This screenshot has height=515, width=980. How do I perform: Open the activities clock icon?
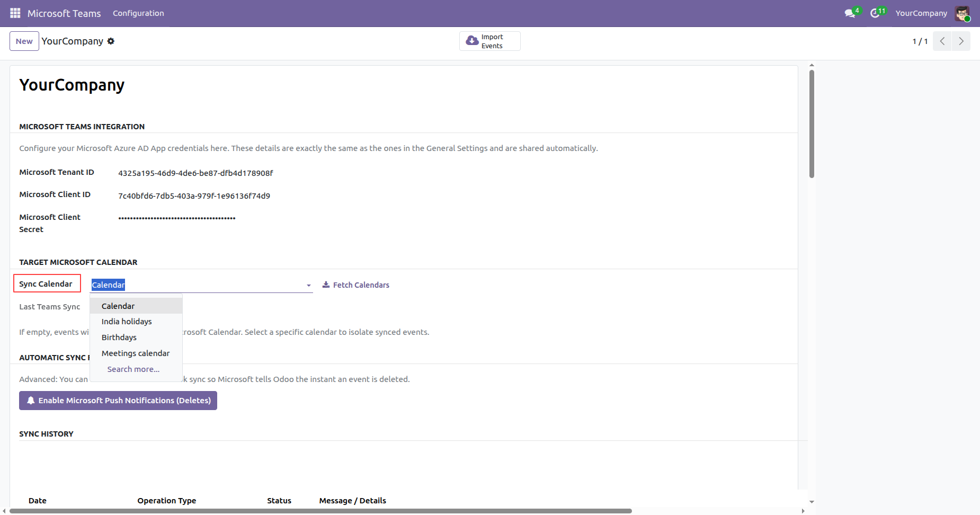(x=875, y=13)
